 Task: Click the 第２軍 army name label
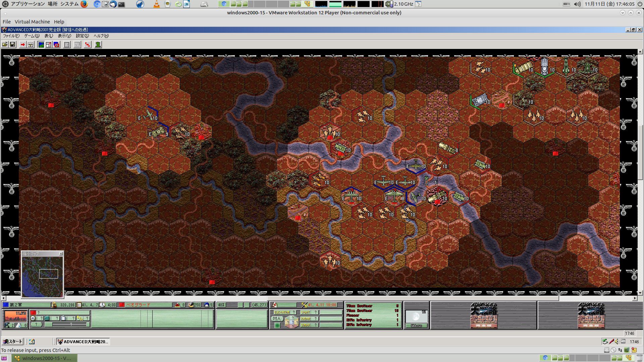16,305
